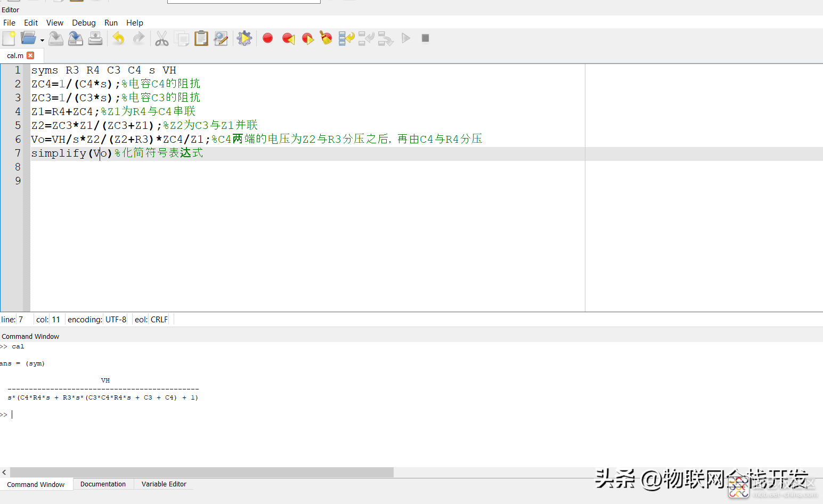The width and height of the screenshot is (823, 504).
Task: Click the comment '%电容C4的阻抗'
Action: tap(161, 84)
